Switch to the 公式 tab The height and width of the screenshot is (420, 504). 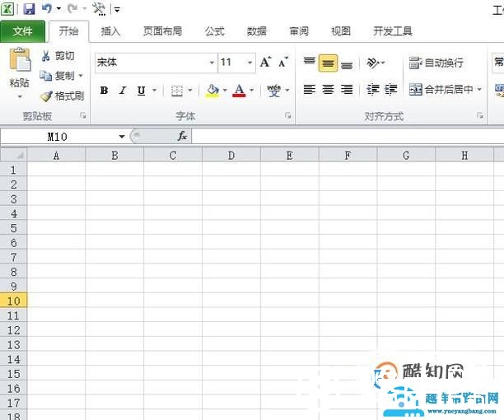click(214, 31)
